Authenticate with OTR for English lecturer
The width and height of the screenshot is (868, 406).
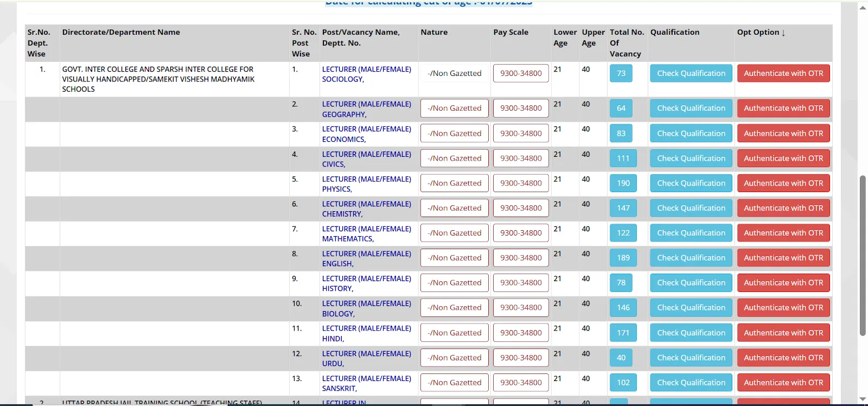pyautogui.click(x=783, y=258)
